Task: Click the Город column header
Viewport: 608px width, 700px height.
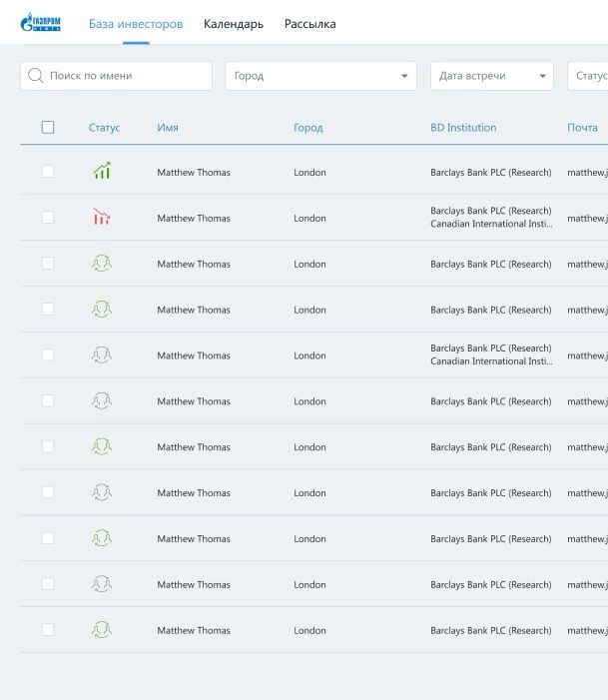Action: (x=308, y=128)
